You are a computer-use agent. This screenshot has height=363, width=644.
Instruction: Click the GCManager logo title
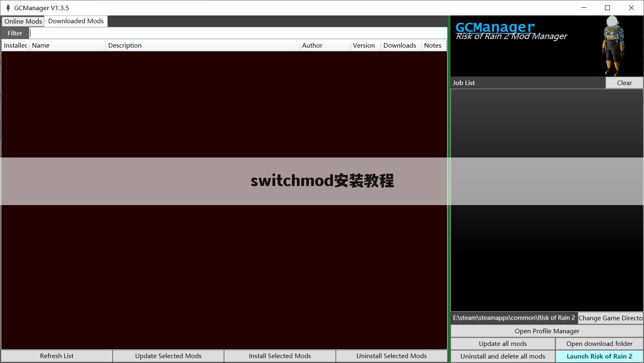click(x=495, y=27)
